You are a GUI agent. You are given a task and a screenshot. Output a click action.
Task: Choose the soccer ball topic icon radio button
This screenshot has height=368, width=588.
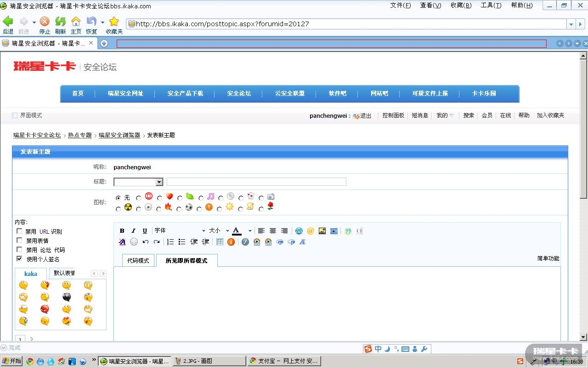point(179,209)
